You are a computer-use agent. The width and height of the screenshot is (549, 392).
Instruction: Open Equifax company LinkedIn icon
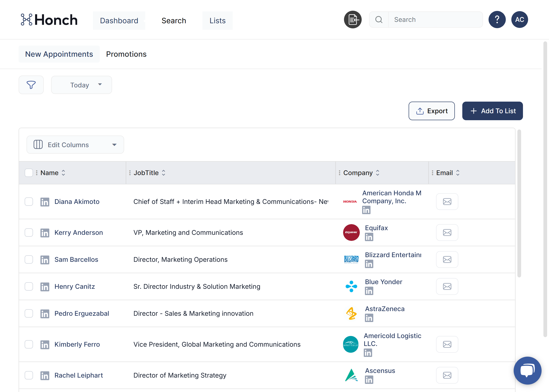(x=369, y=237)
